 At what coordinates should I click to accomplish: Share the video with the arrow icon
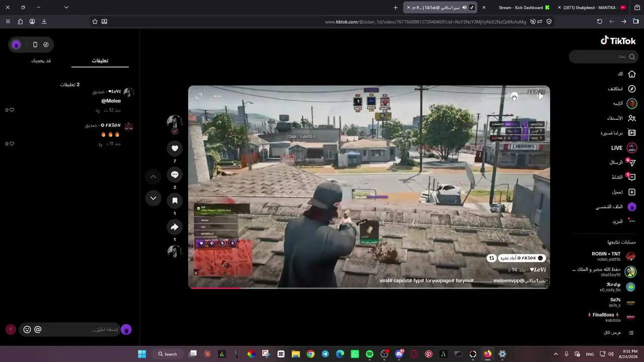175,227
